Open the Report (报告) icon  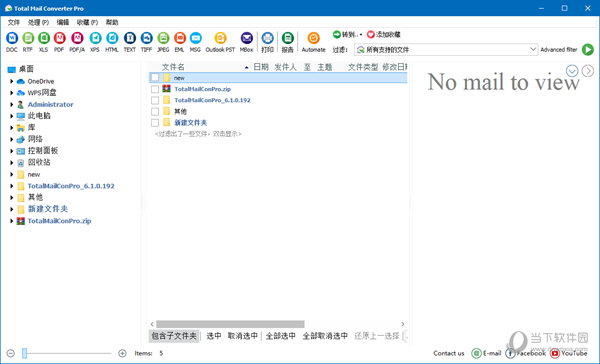(x=287, y=38)
